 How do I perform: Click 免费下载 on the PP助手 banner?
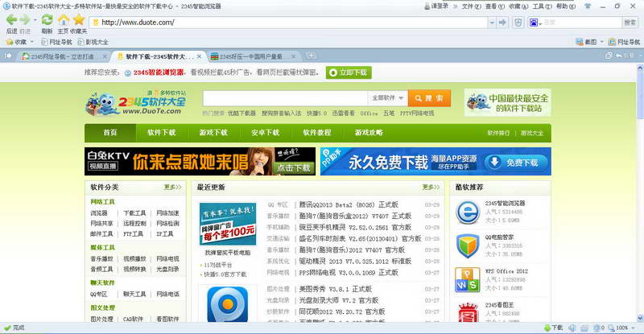(x=516, y=163)
